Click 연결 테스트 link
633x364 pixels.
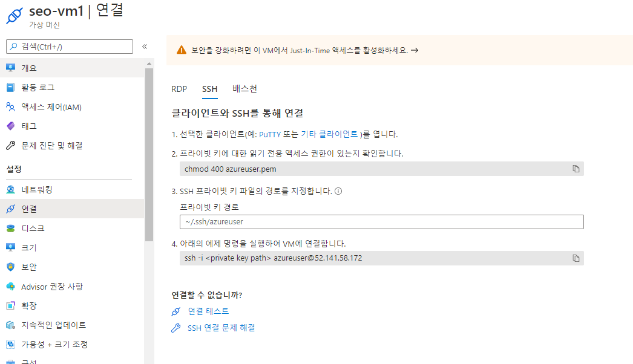point(208,311)
